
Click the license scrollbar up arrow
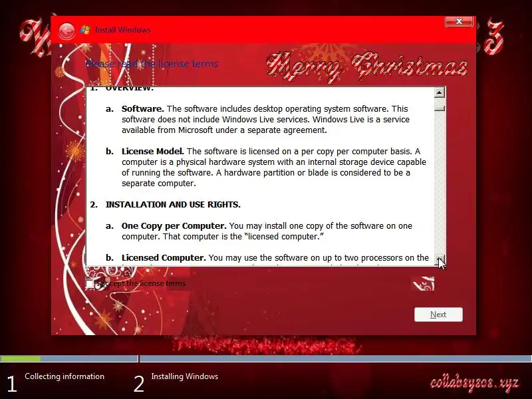[440, 92]
